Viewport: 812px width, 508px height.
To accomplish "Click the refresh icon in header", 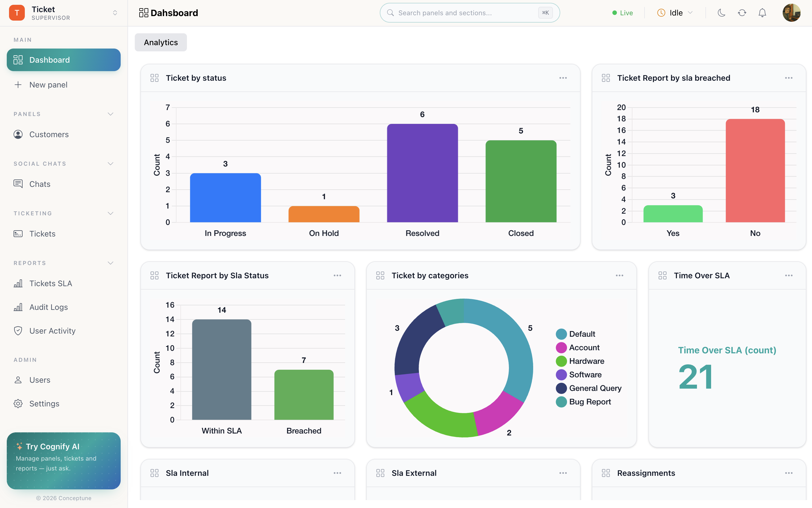I will click(742, 13).
